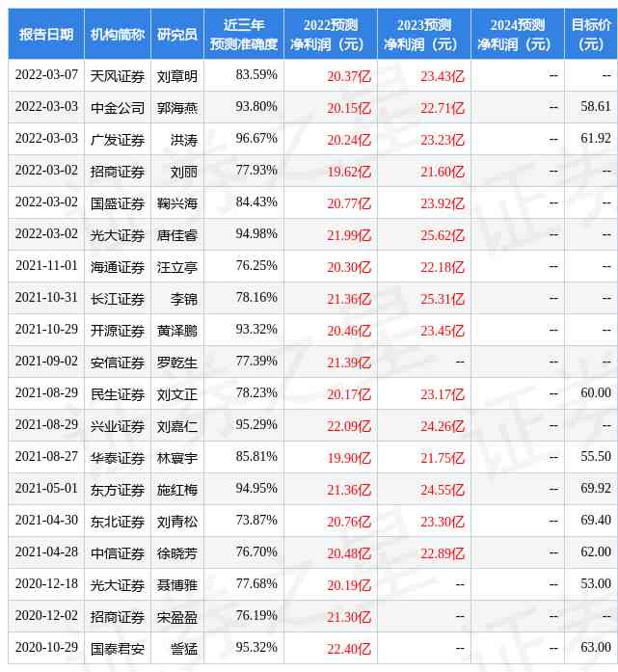Select the 天风证券 institution cell
Viewport: 618px width, 672px height.
(118, 76)
